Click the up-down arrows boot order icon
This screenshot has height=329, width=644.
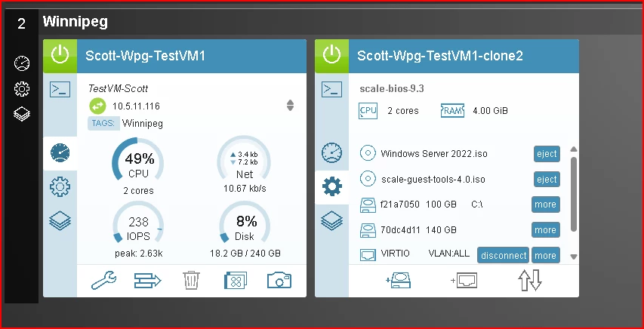530,281
